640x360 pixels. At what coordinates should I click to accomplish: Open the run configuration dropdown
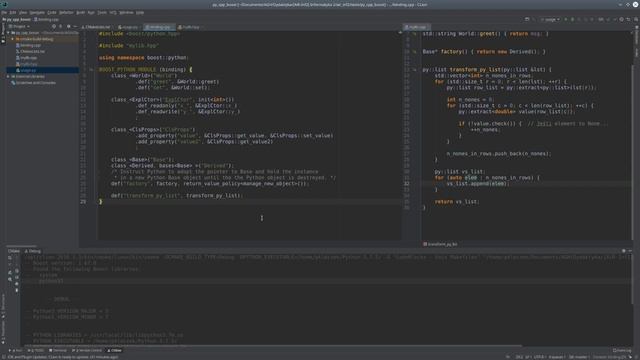[x=550, y=19]
